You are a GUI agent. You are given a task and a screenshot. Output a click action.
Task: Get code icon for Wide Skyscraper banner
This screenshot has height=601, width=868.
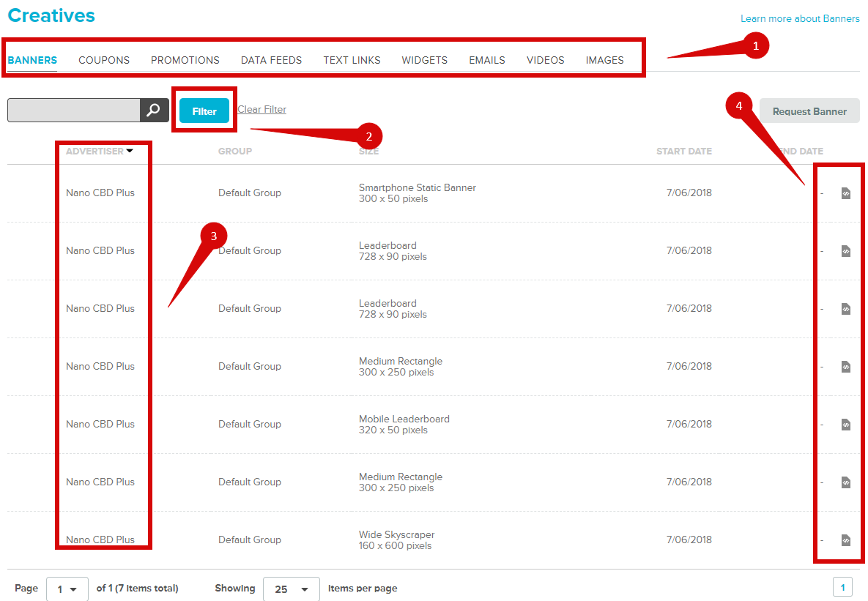pos(845,540)
